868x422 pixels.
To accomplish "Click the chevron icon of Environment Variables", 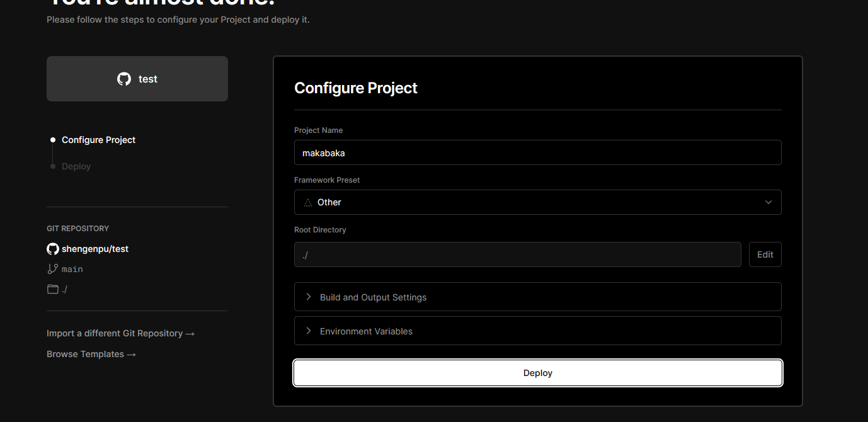I will [308, 331].
